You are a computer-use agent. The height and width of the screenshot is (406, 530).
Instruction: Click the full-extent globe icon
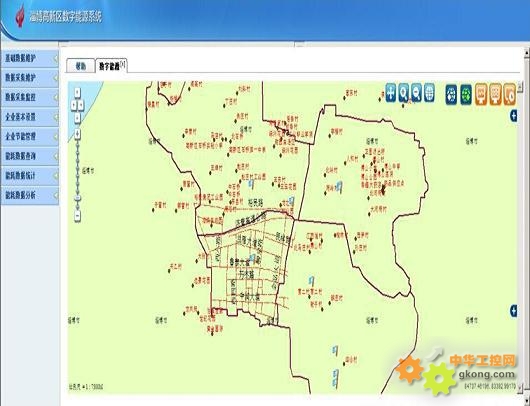(x=429, y=93)
